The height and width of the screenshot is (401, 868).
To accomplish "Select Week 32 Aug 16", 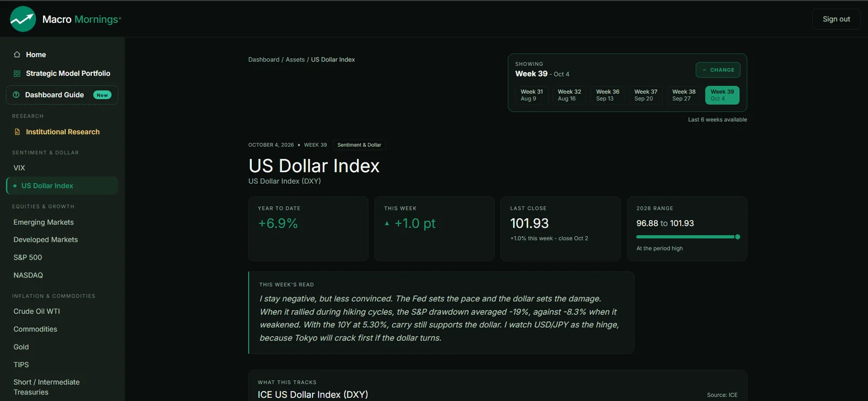I will click(569, 95).
